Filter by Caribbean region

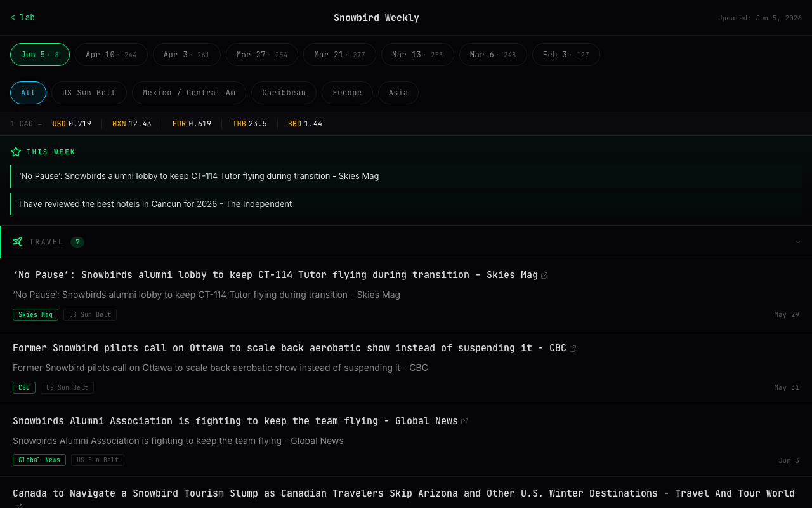point(284,93)
